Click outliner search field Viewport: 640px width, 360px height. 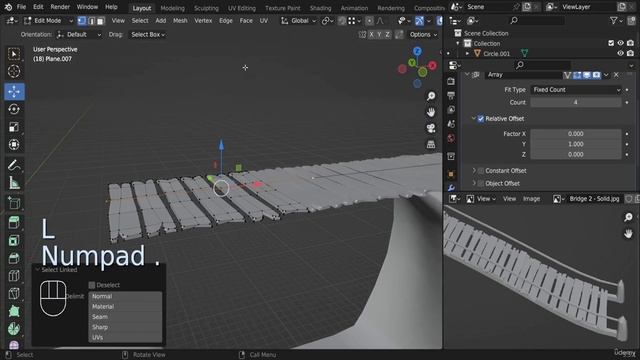coord(538,20)
